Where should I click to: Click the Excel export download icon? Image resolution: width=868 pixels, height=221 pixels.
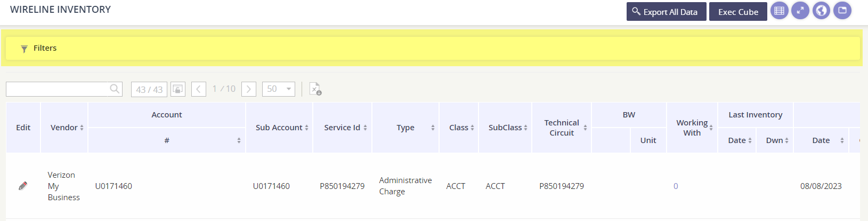pyautogui.click(x=315, y=89)
